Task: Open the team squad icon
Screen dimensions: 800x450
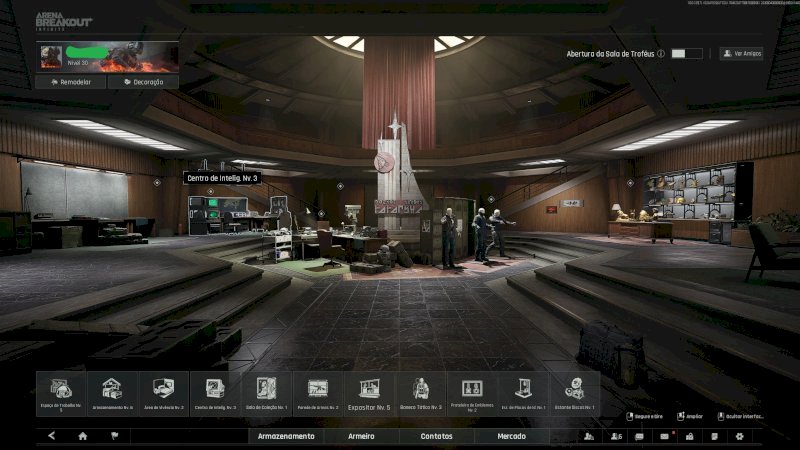Action: click(x=589, y=436)
